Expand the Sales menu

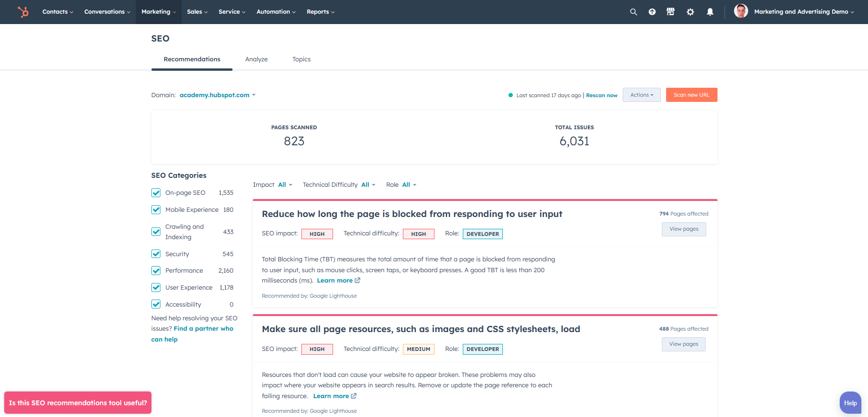[x=197, y=12]
